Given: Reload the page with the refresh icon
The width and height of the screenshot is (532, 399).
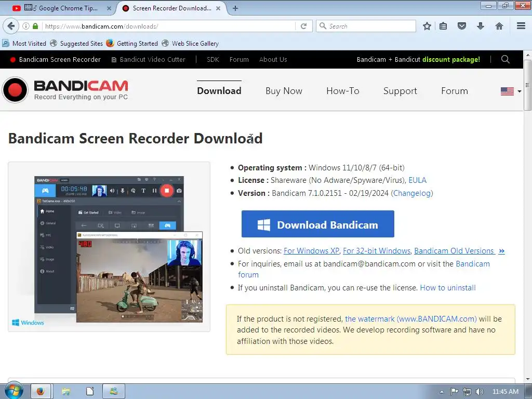Looking at the screenshot, I should (x=303, y=26).
